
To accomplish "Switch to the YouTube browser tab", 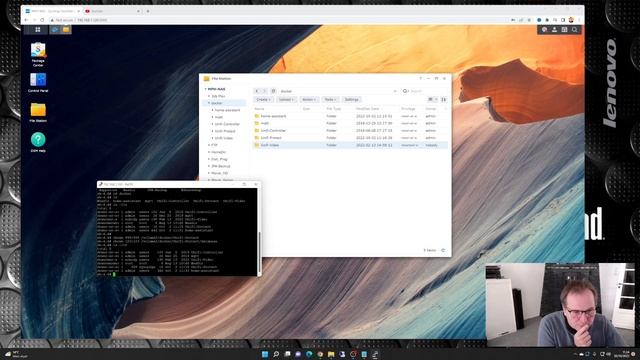I will point(113,11).
